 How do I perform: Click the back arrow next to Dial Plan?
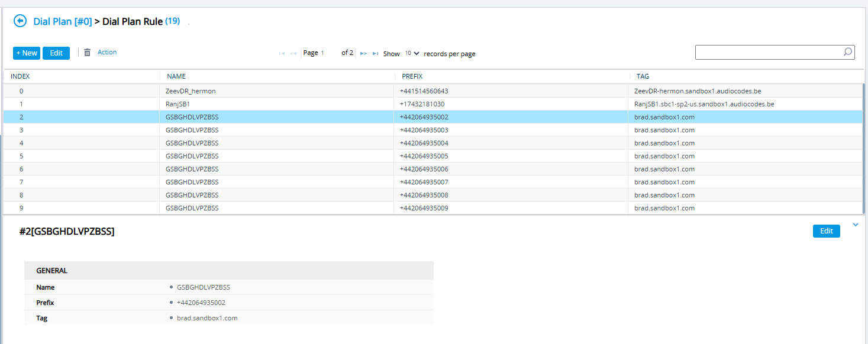coord(20,20)
